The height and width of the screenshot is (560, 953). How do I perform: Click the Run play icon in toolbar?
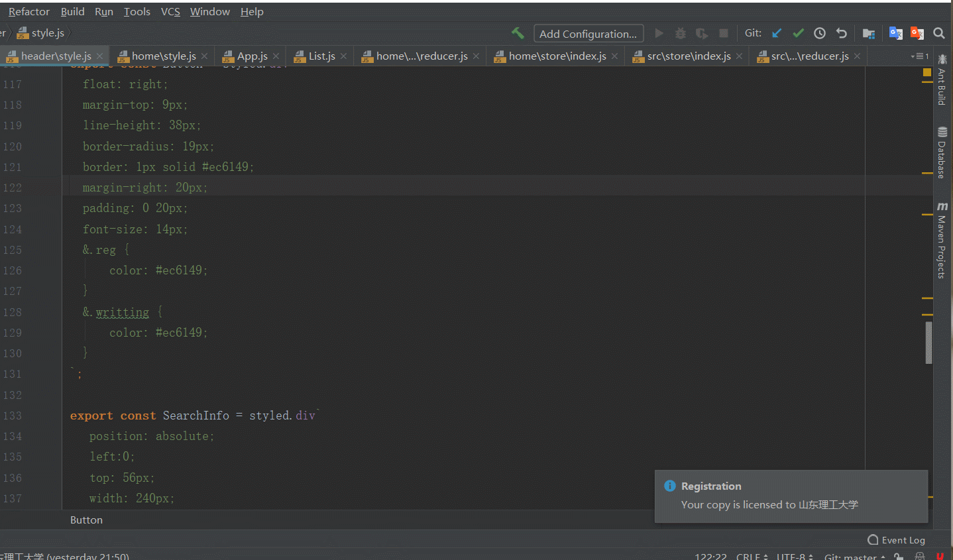659,33
